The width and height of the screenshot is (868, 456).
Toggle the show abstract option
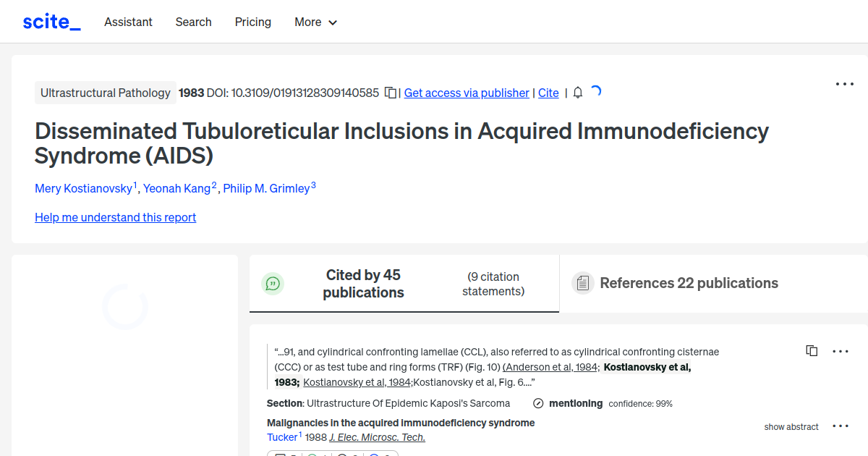tap(791, 426)
